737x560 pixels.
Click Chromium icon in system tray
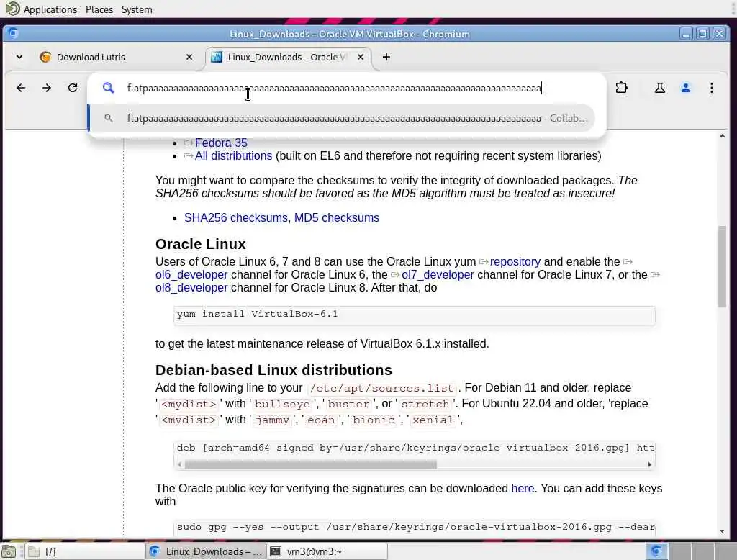point(656,551)
